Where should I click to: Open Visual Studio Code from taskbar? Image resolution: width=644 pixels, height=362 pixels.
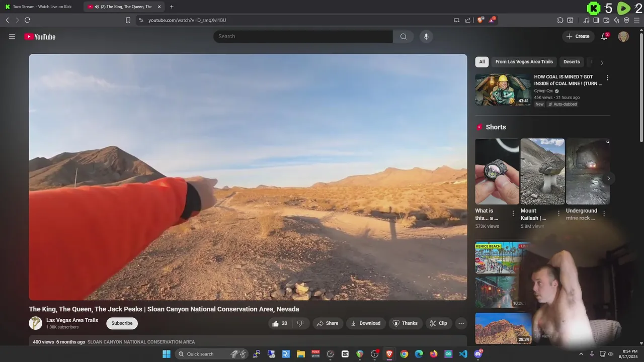pos(463,354)
